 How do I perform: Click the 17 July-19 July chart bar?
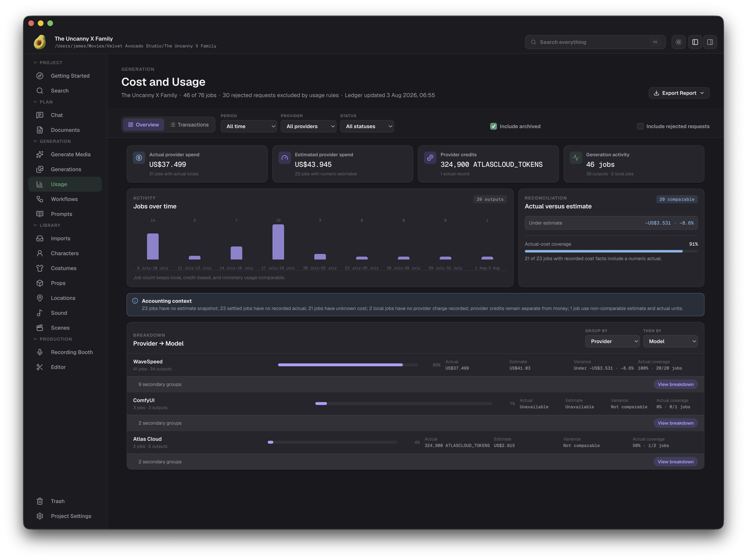coord(278,242)
